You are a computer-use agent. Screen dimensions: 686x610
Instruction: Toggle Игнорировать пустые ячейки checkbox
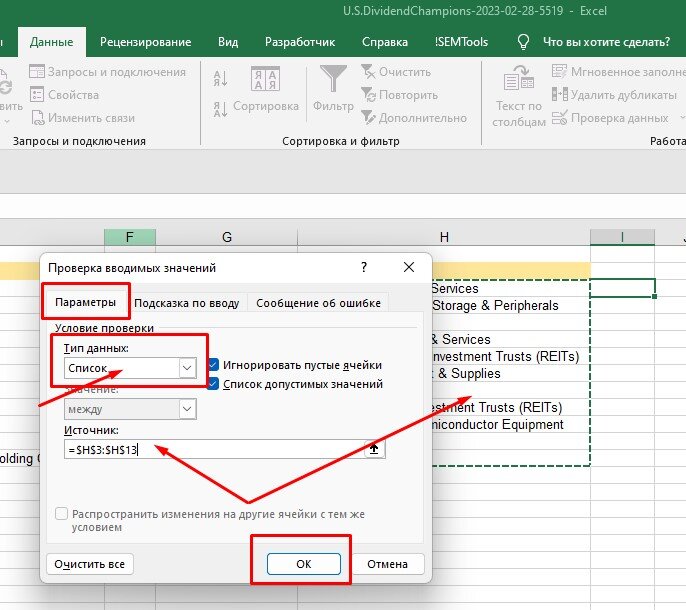(213, 365)
